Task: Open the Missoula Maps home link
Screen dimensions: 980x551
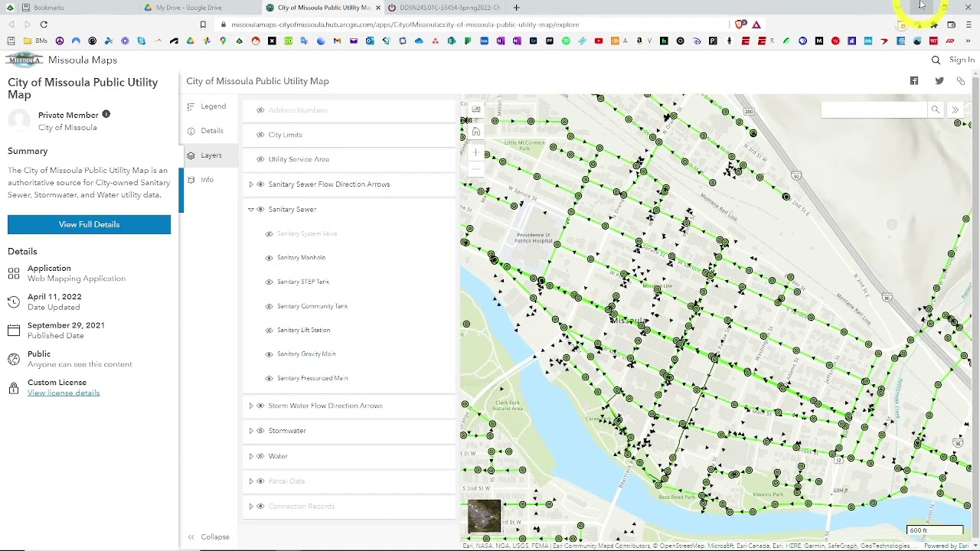Action: (x=82, y=60)
